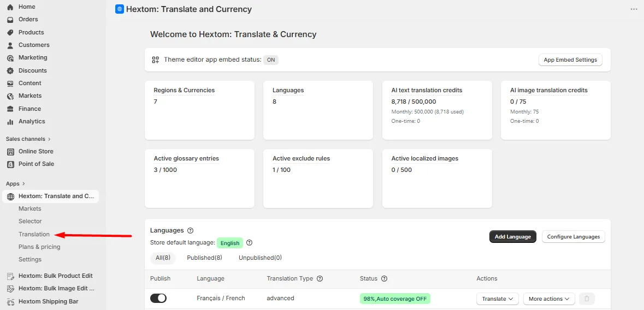644x310 pixels.
Task: Click the Regions & Currencies card
Action: click(199, 110)
